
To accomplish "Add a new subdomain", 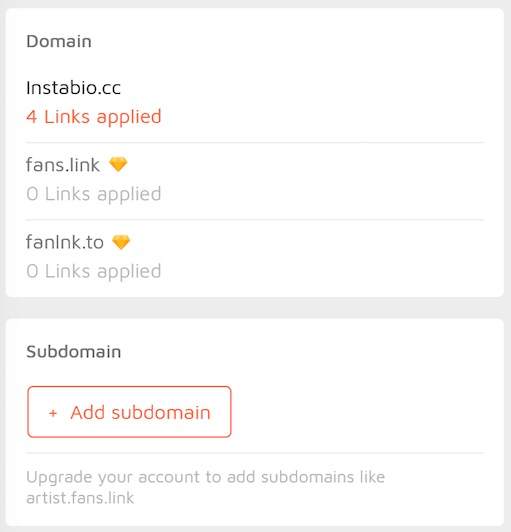I will tap(129, 412).
